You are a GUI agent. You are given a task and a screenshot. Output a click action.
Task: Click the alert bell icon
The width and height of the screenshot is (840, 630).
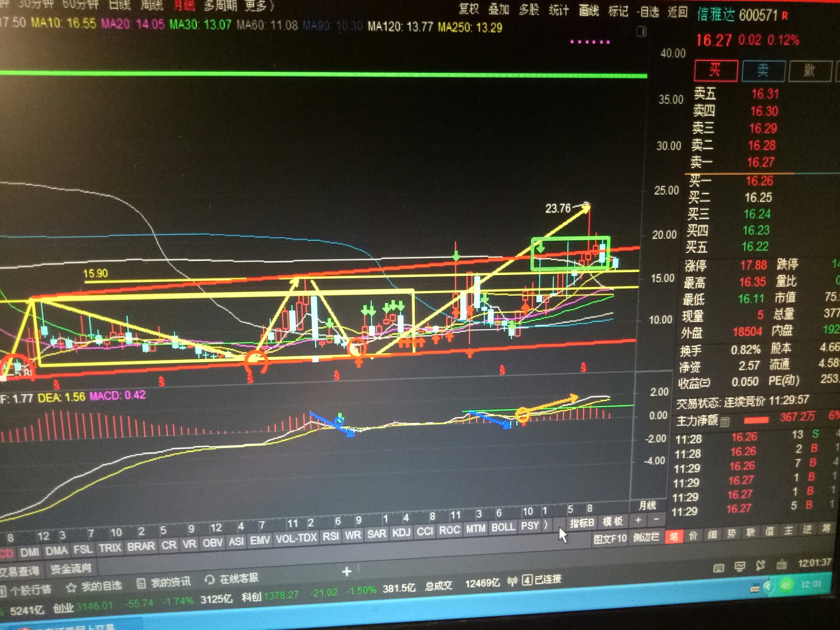coord(760,566)
